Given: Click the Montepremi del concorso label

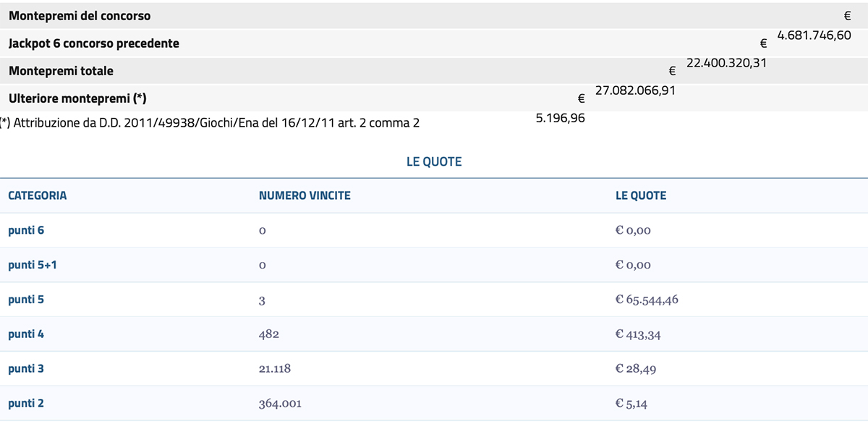Looking at the screenshot, I should coord(80,15).
